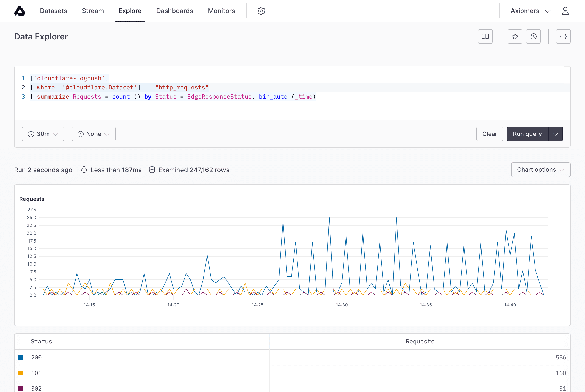The image size is (585, 392).
Task: Open the Dashboards tab
Action: (x=175, y=11)
